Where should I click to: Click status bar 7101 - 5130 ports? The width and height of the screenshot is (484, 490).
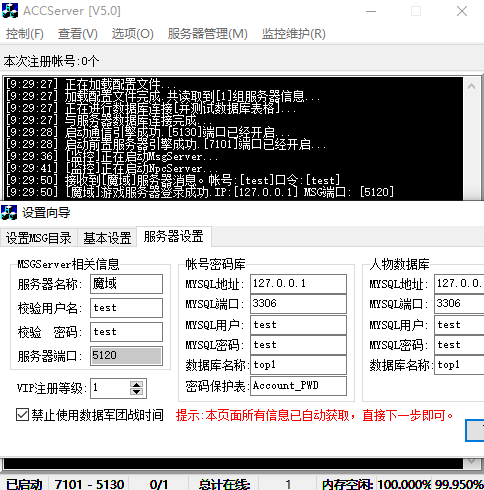coord(89,484)
